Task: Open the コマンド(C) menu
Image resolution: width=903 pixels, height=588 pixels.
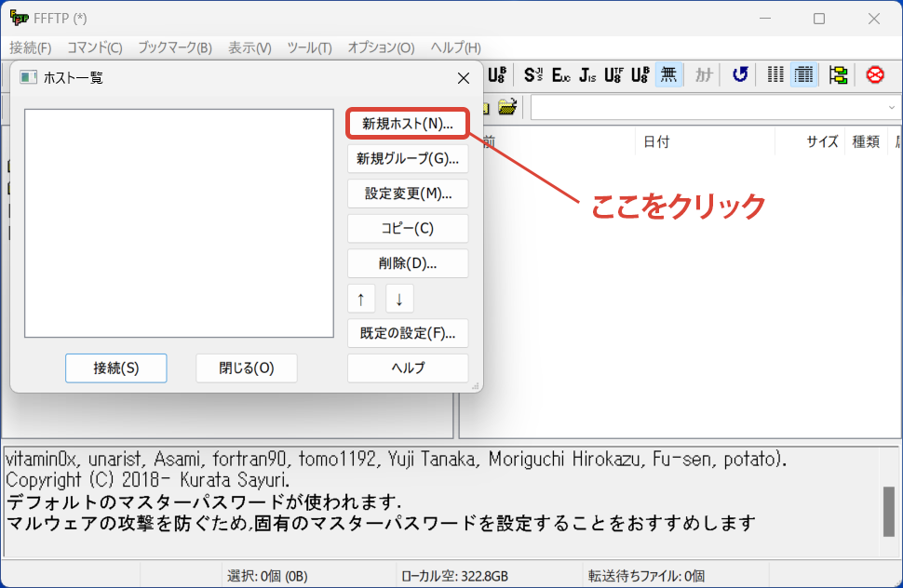Action: tap(95, 47)
